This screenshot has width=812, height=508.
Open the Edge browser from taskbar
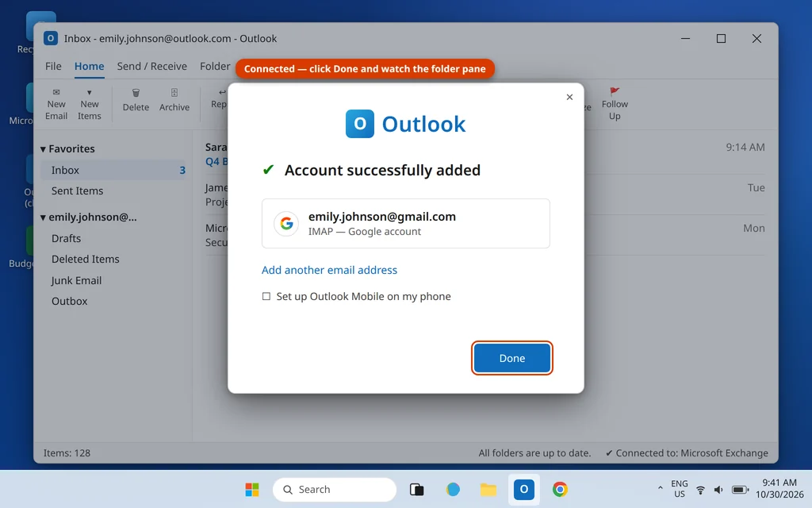point(453,489)
